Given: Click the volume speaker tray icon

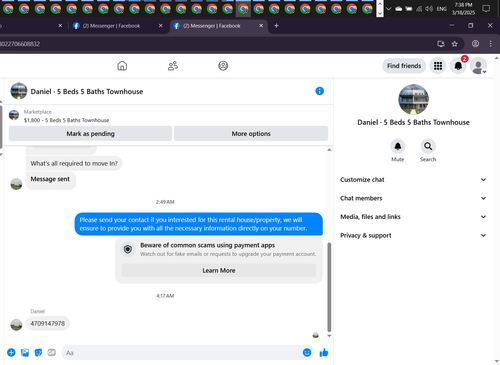Looking at the screenshot, I should tap(429, 9).
